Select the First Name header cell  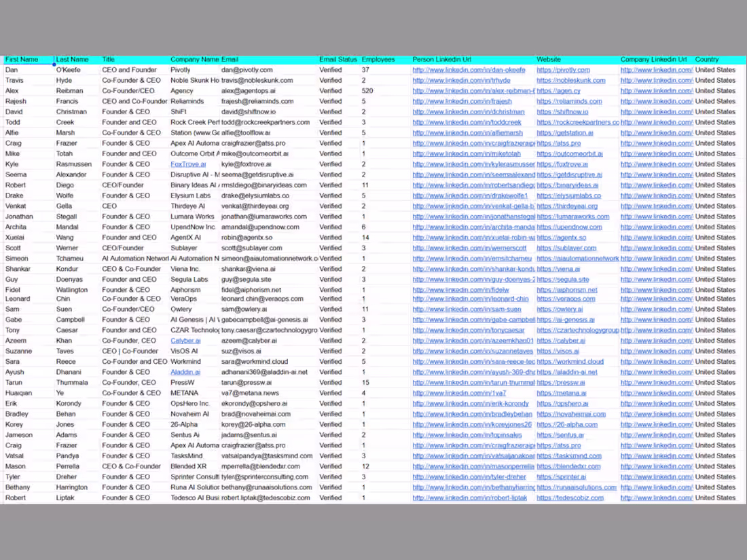(x=29, y=60)
